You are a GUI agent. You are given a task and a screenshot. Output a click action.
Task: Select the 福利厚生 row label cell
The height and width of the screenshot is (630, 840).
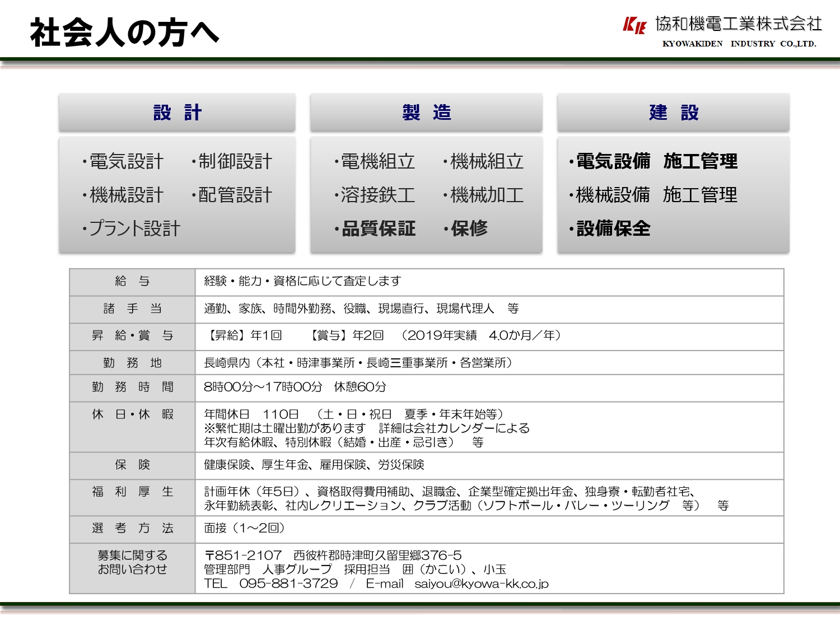[132, 492]
